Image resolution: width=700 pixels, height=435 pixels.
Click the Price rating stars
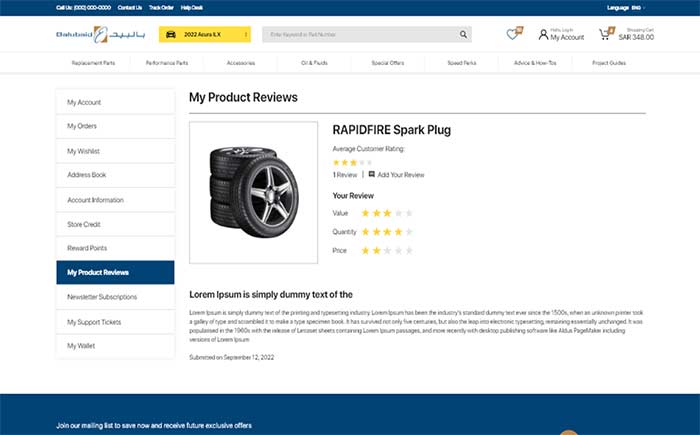click(387, 251)
